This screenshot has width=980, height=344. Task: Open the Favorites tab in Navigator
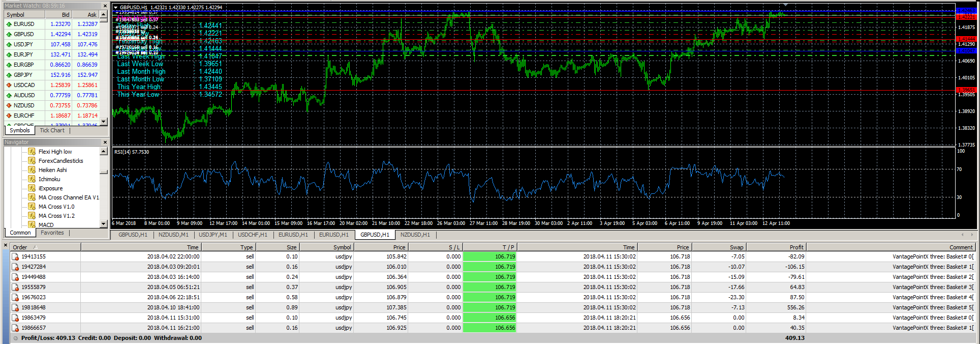pyautogui.click(x=52, y=233)
